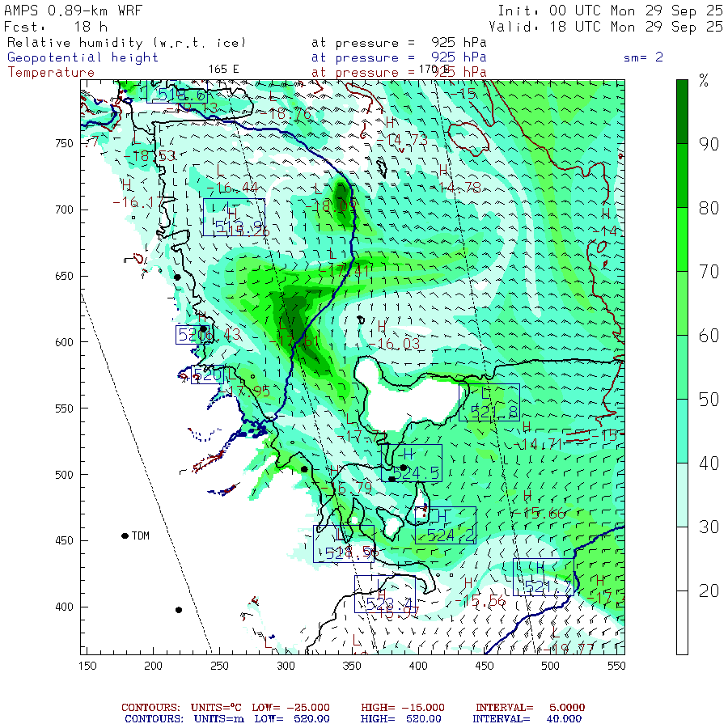Click the 'sm= 2' smoothing label
This screenshot has width=728, height=728.
point(649,57)
